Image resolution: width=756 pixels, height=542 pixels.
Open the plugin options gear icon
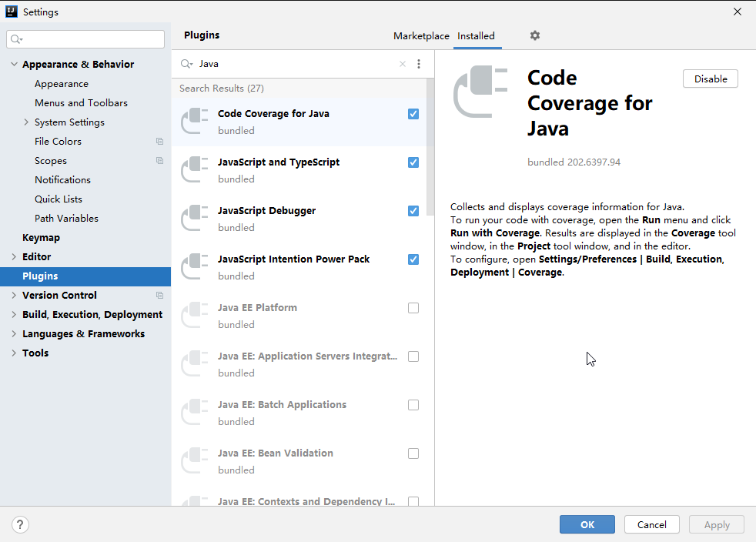534,35
